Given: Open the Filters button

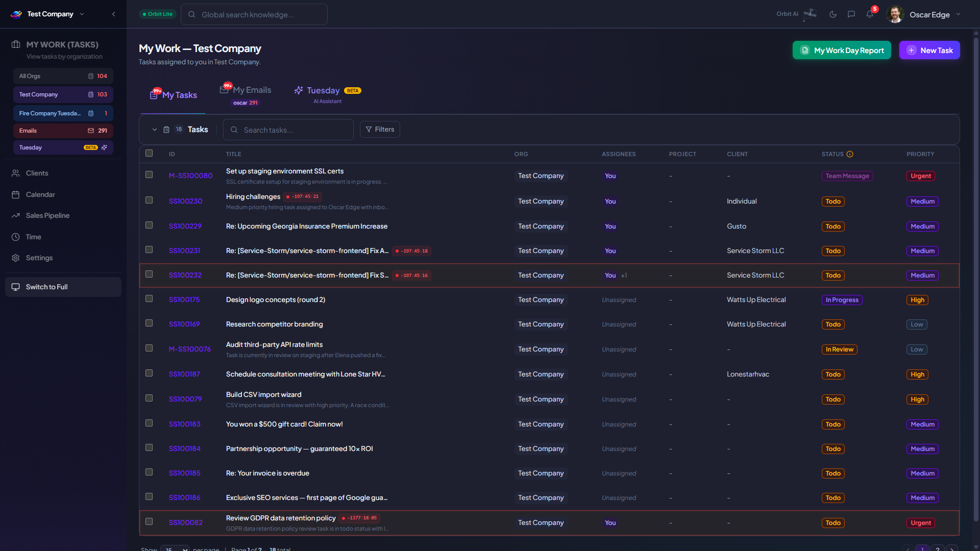Looking at the screenshot, I should pos(380,130).
